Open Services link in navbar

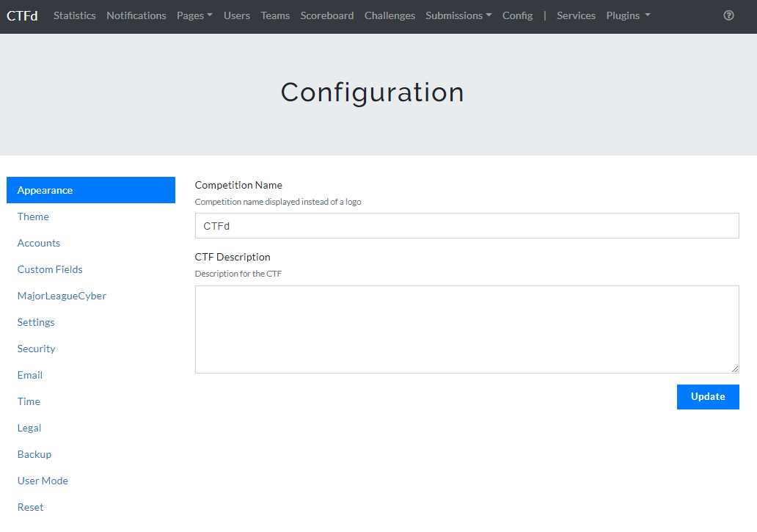click(x=576, y=15)
